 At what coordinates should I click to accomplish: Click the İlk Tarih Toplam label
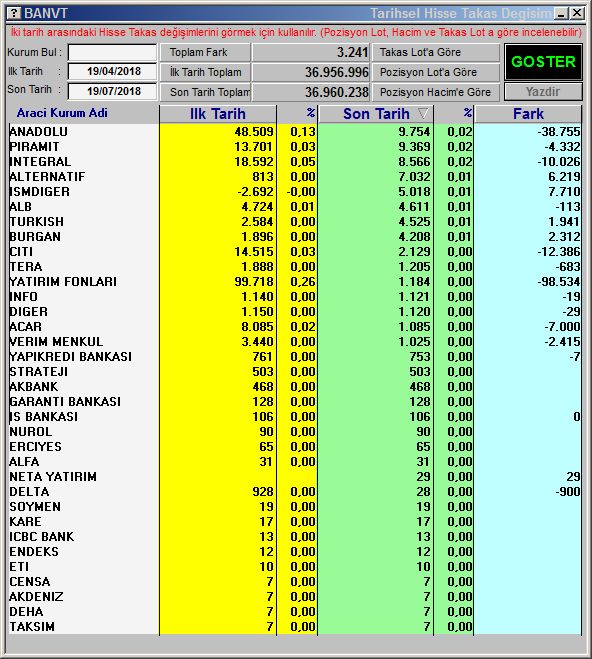(x=205, y=72)
